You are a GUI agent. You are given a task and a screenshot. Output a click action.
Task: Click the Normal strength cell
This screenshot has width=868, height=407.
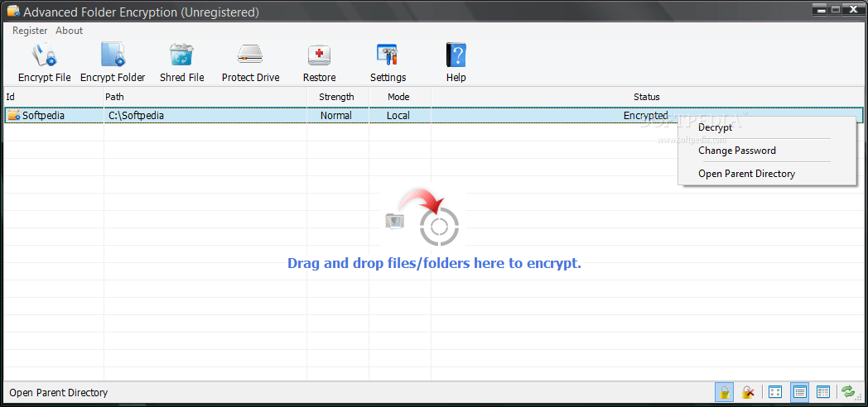(x=336, y=116)
